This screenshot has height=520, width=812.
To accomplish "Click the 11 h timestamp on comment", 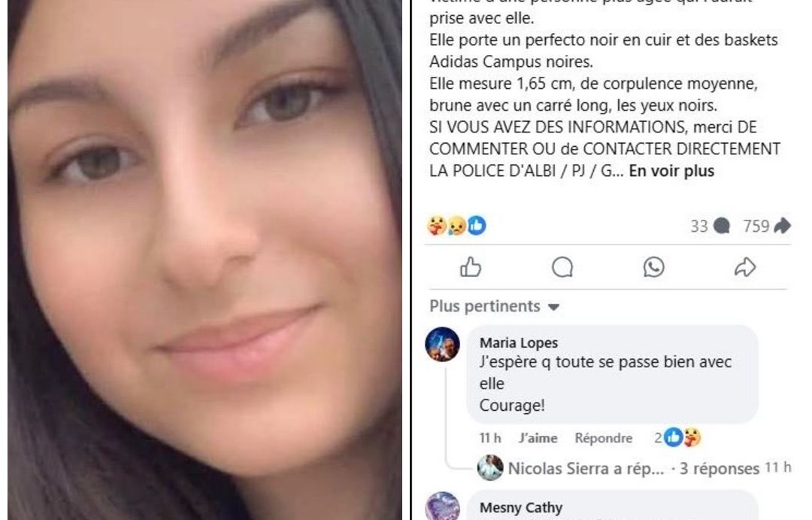I will pos(490,438).
